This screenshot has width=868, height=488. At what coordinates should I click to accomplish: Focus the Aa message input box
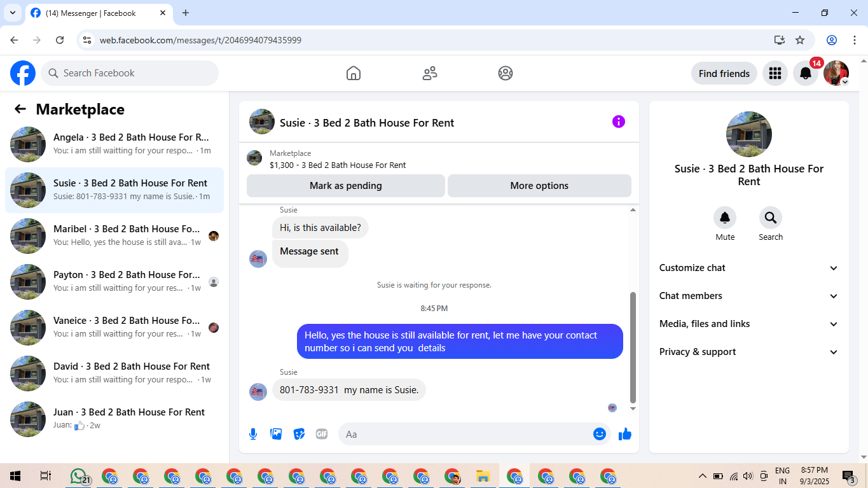click(x=474, y=434)
